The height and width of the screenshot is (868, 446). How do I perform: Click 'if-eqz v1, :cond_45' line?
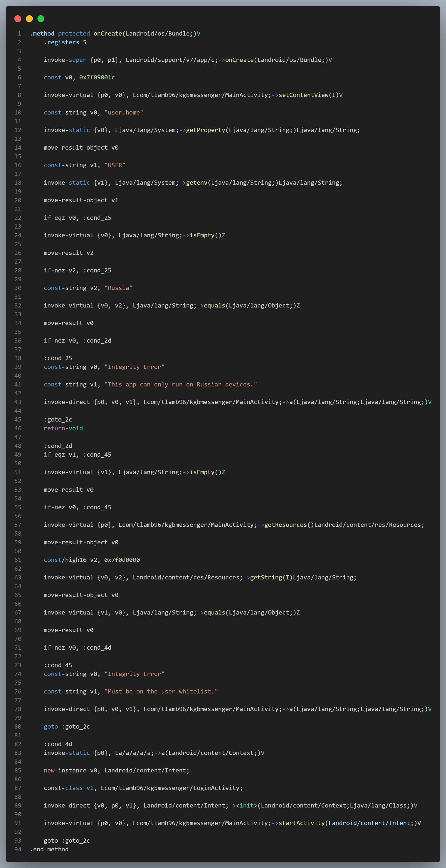[x=78, y=454]
